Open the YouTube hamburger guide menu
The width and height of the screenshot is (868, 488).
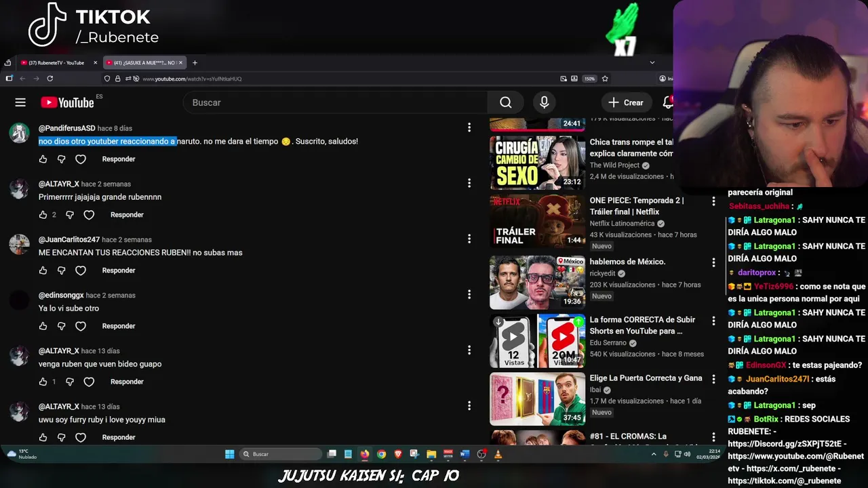[x=20, y=102]
